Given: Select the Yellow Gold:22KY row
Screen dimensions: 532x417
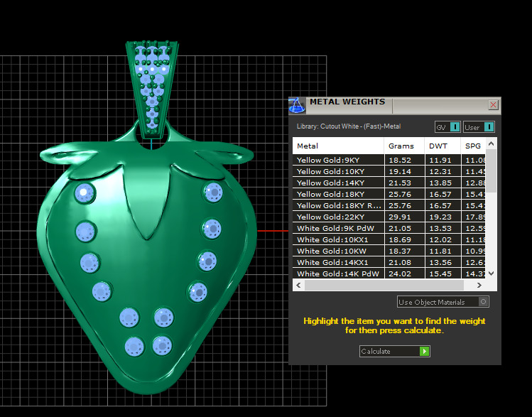Looking at the screenshot, I should tap(389, 217).
